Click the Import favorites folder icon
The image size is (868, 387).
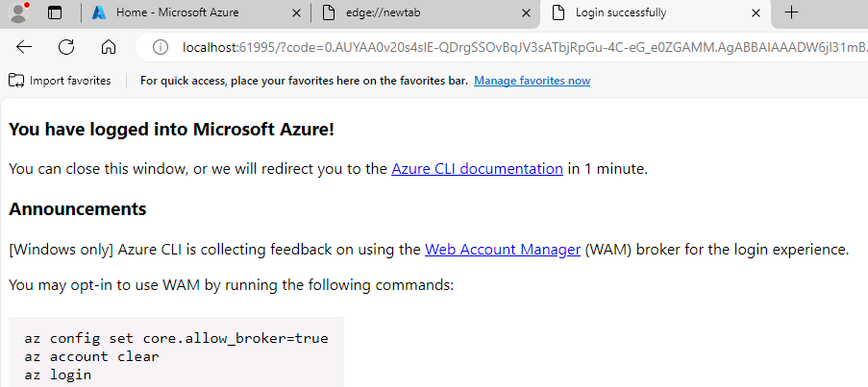[16, 81]
